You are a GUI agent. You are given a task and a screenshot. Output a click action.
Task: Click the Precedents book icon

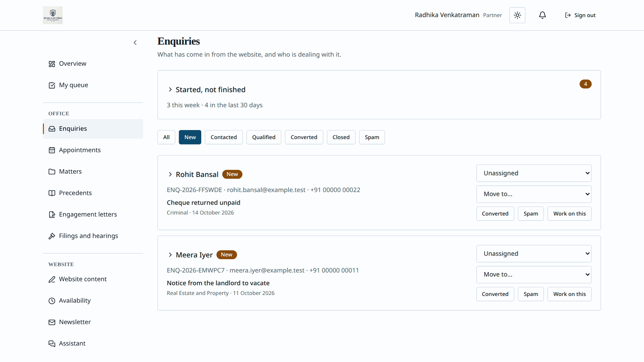click(52, 193)
